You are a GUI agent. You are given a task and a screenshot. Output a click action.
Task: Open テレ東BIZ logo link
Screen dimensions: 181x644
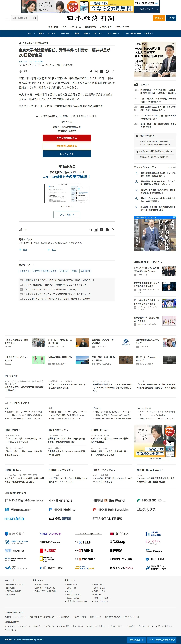[48, 550]
